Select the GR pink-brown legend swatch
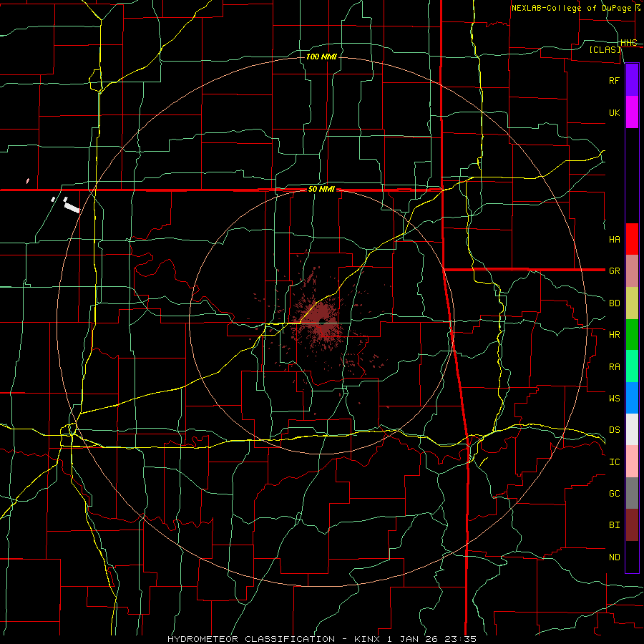This screenshot has width=644, height=644. [632, 271]
